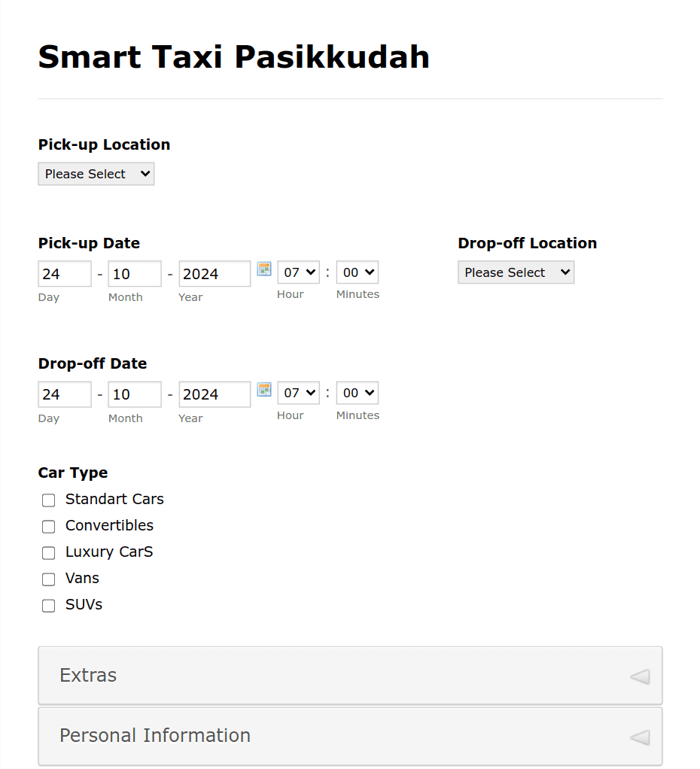Select the SUVs checkbox
The image size is (700, 769).
tap(49, 606)
